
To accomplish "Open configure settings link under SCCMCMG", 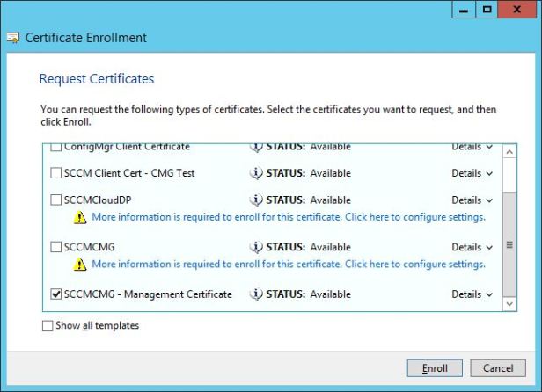I will [x=289, y=265].
